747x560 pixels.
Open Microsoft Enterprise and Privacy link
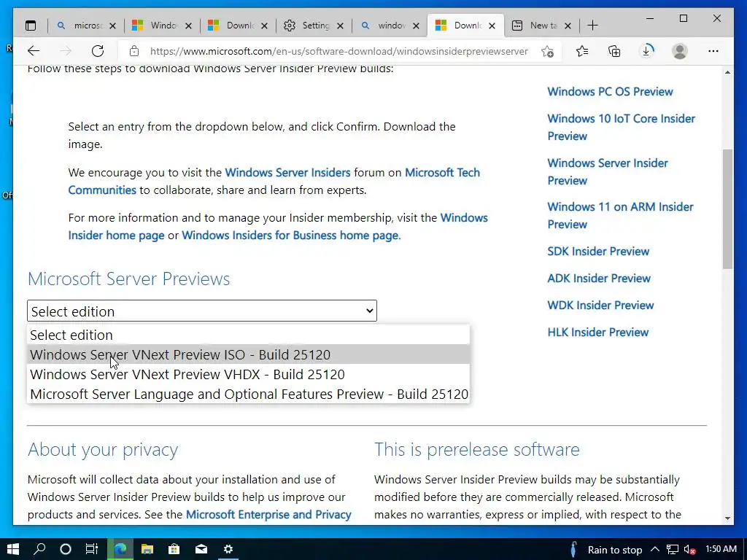[268, 514]
